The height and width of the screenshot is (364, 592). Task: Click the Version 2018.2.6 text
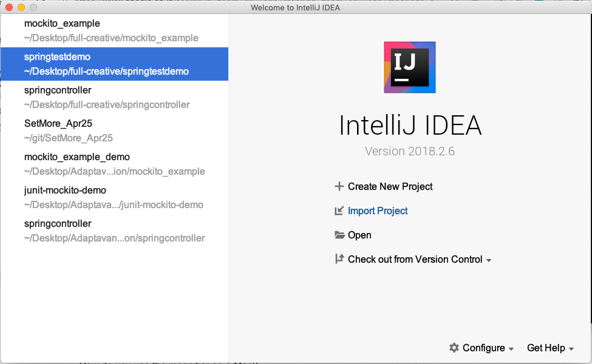(x=409, y=150)
